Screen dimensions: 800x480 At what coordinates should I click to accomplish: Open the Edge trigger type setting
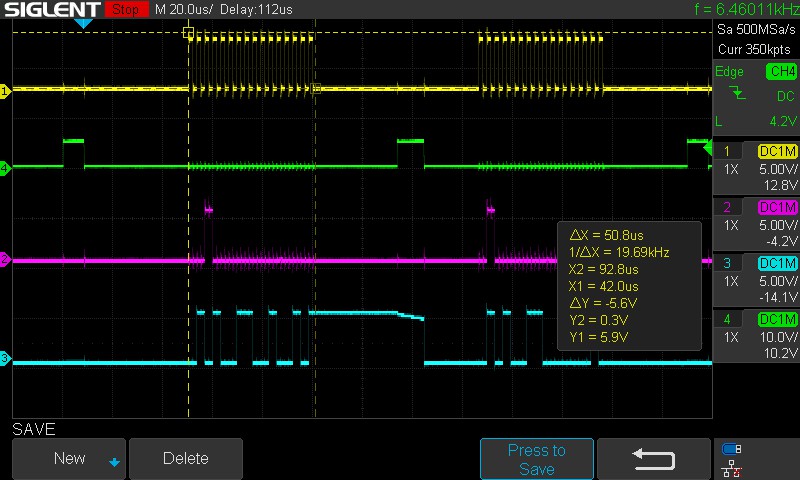[x=730, y=71]
